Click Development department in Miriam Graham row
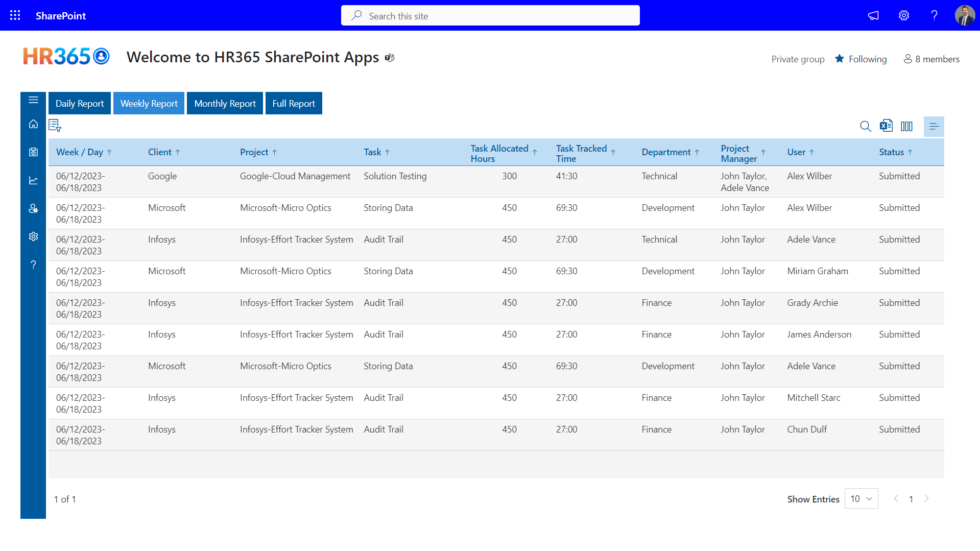The image size is (980, 551). [668, 271]
